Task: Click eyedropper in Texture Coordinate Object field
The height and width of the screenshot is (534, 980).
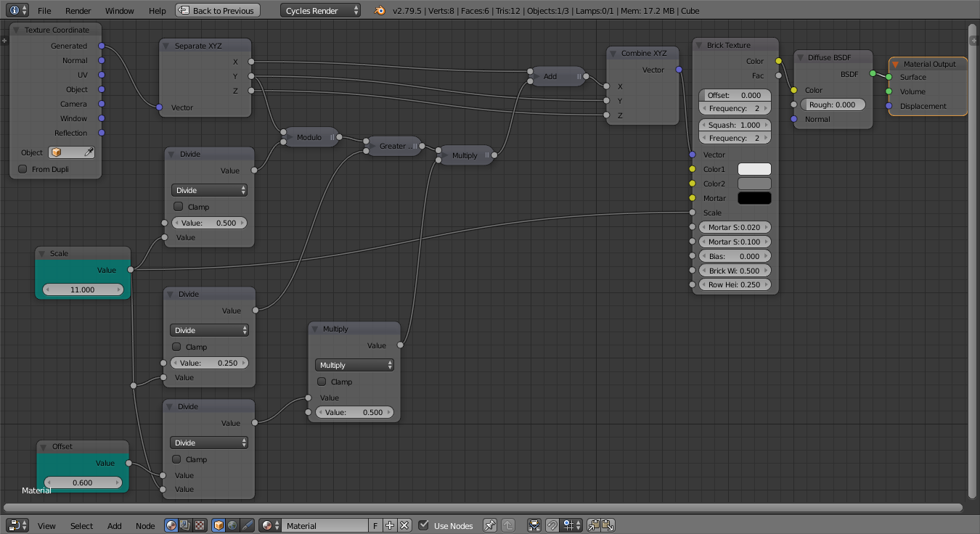Action: [x=89, y=152]
